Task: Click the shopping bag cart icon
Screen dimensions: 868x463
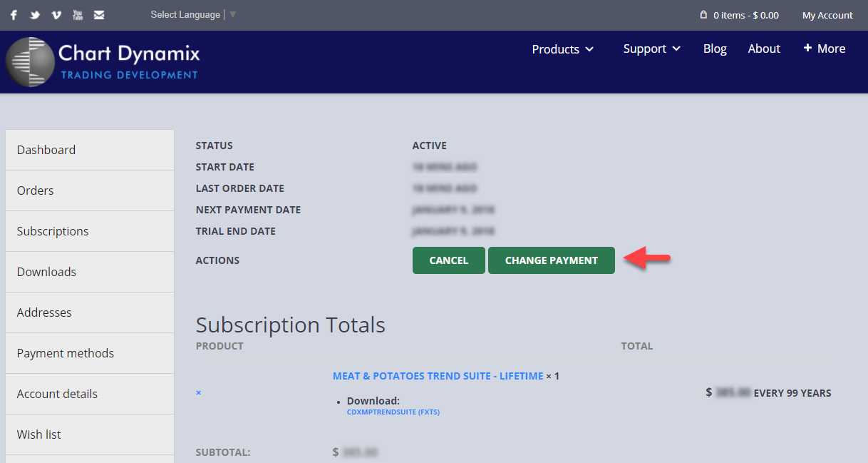Action: click(703, 15)
